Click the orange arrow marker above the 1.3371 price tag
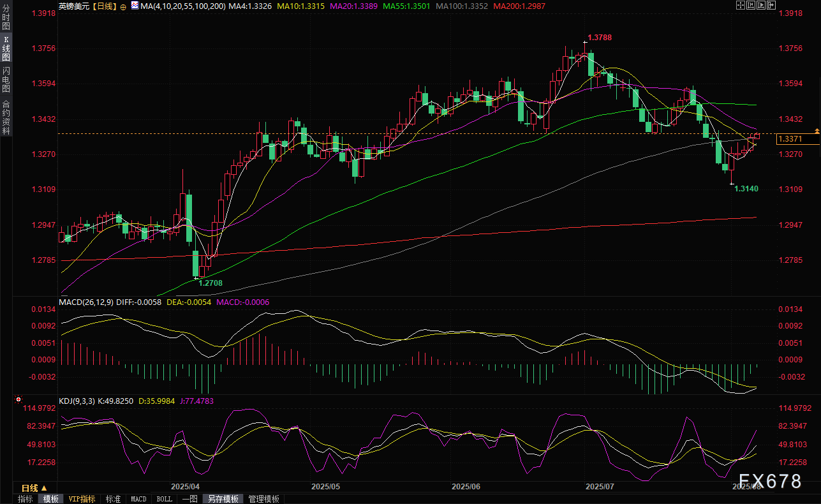The width and height of the screenshot is (821, 504). pos(816,131)
